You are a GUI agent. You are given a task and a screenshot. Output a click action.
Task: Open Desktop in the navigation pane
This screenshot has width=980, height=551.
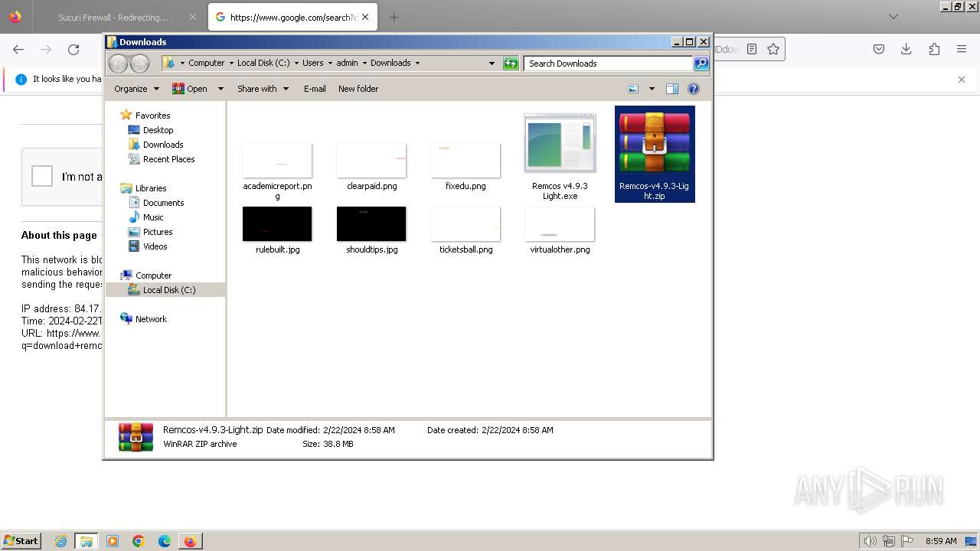click(x=158, y=130)
